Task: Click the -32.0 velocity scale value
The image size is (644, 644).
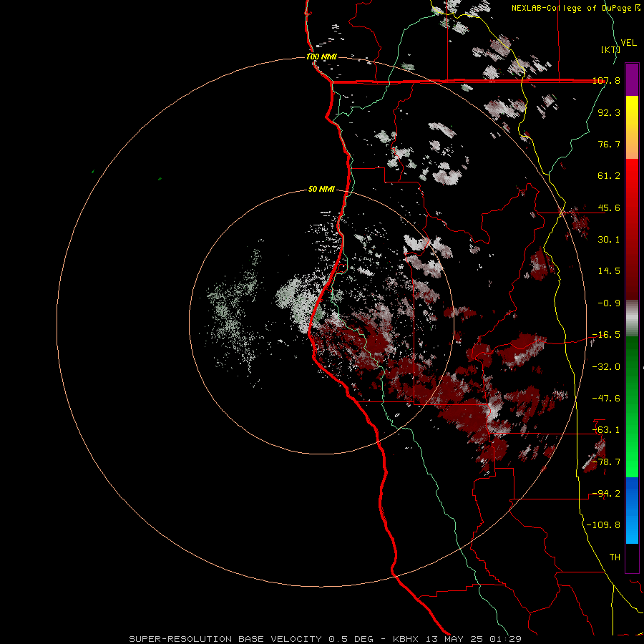Action: point(607,367)
